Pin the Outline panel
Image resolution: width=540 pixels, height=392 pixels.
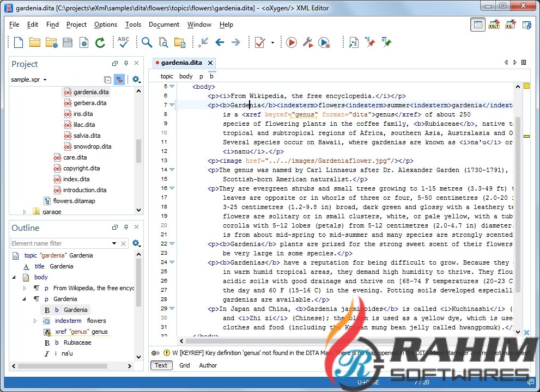pyautogui.click(x=126, y=227)
